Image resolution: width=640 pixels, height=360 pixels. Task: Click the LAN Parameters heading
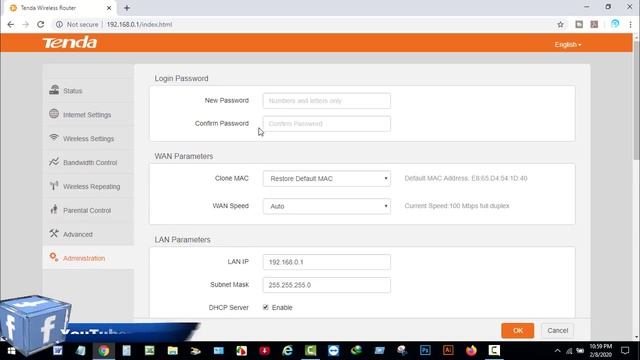click(182, 240)
